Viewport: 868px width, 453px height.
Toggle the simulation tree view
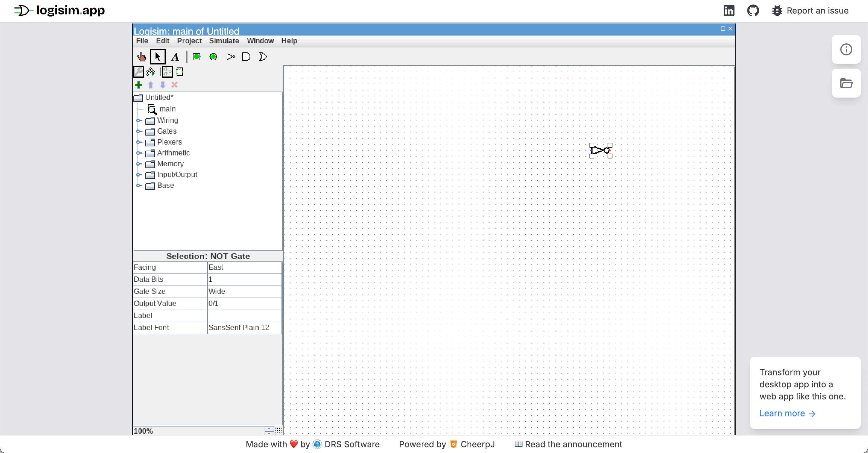(x=151, y=71)
